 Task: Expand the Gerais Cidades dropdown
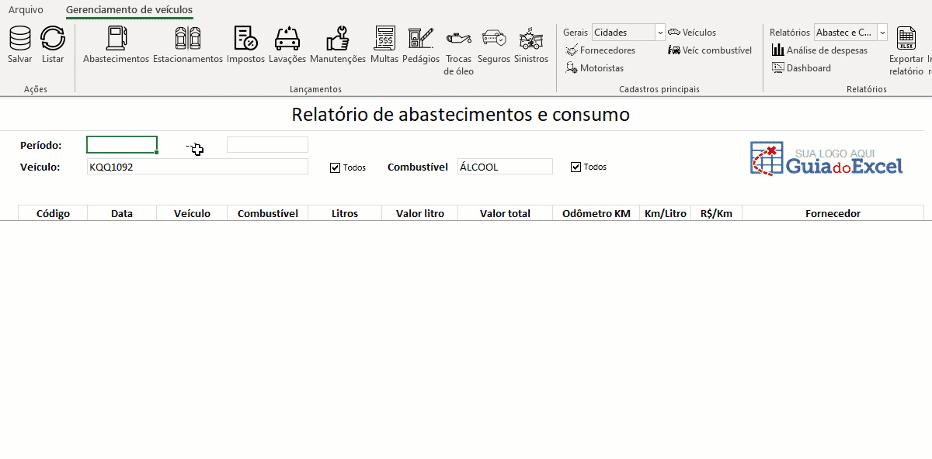660,32
